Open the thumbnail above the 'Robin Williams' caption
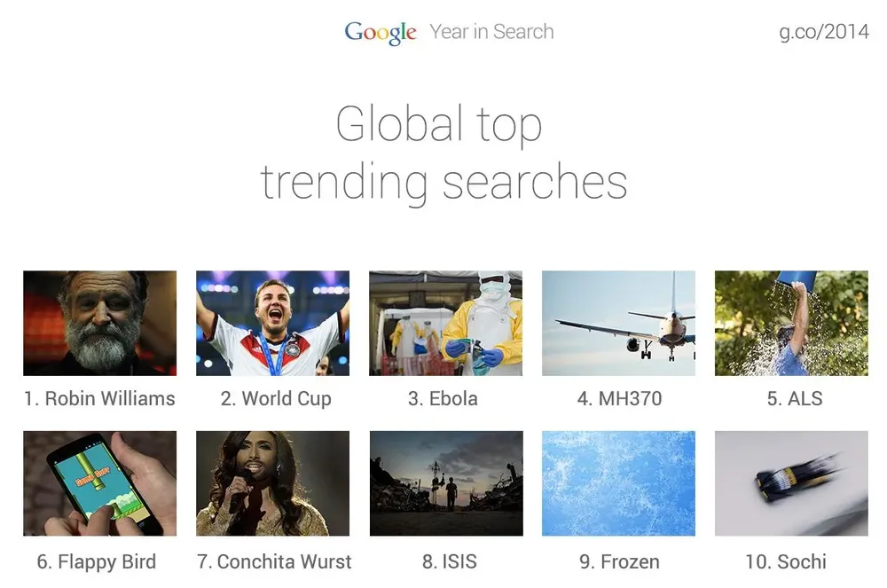Viewport: 887px width, 588px height. pos(99,323)
